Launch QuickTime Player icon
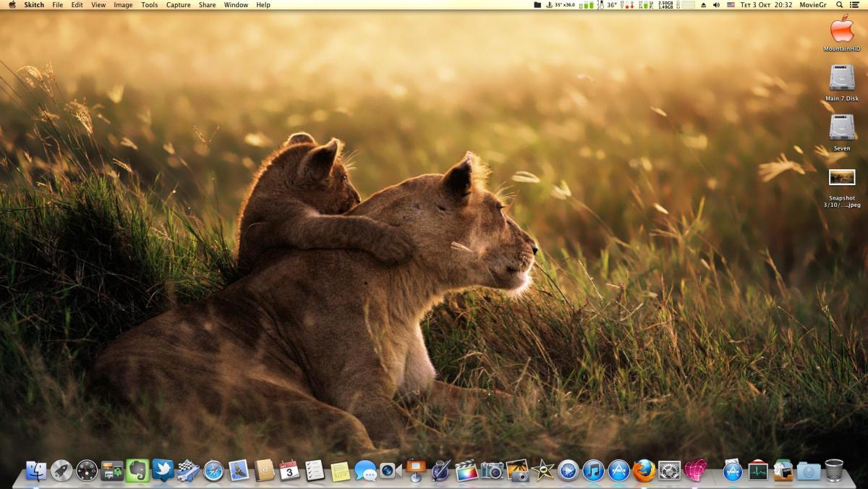 568,471
